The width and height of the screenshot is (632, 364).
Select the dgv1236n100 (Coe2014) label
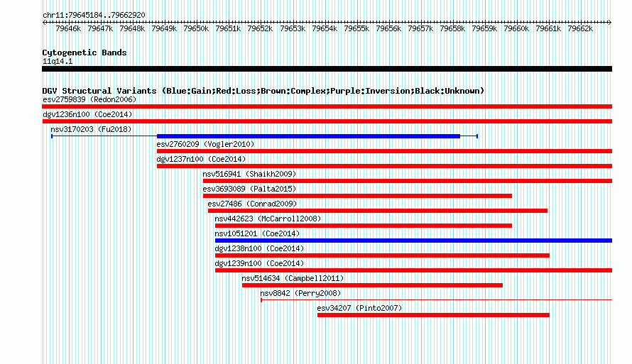[x=87, y=114]
